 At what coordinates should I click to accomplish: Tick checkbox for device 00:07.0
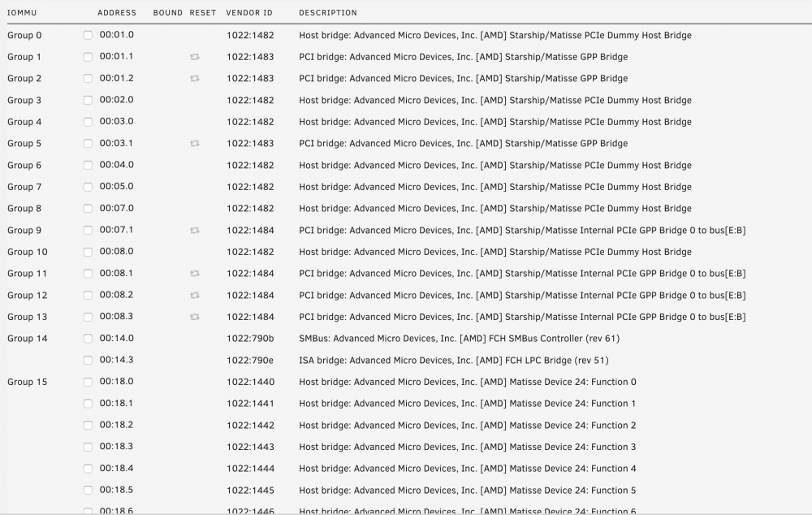pyautogui.click(x=88, y=209)
